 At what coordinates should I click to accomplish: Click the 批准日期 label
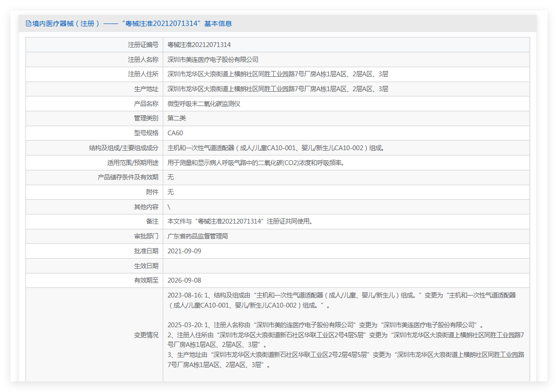click(x=146, y=251)
